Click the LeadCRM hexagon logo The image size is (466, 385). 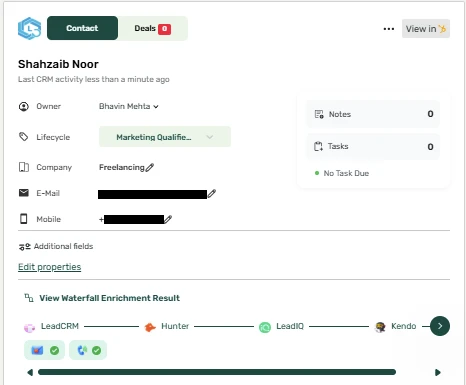tap(29, 28)
